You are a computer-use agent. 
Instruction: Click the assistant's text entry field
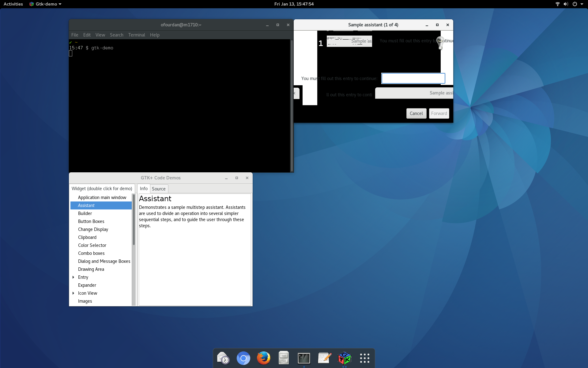tap(413, 79)
